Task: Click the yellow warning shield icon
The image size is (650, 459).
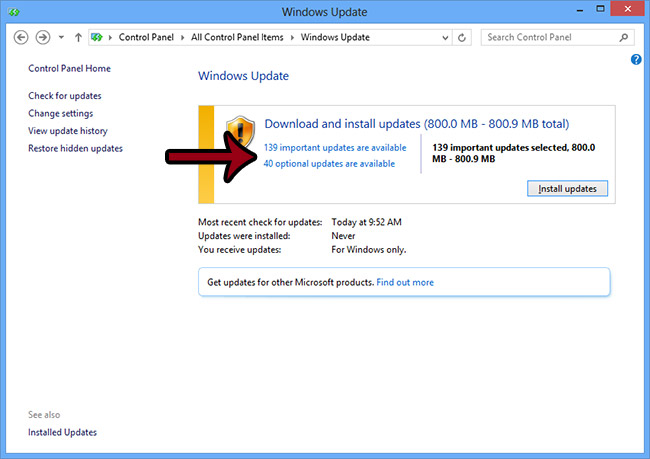Action: (x=240, y=131)
